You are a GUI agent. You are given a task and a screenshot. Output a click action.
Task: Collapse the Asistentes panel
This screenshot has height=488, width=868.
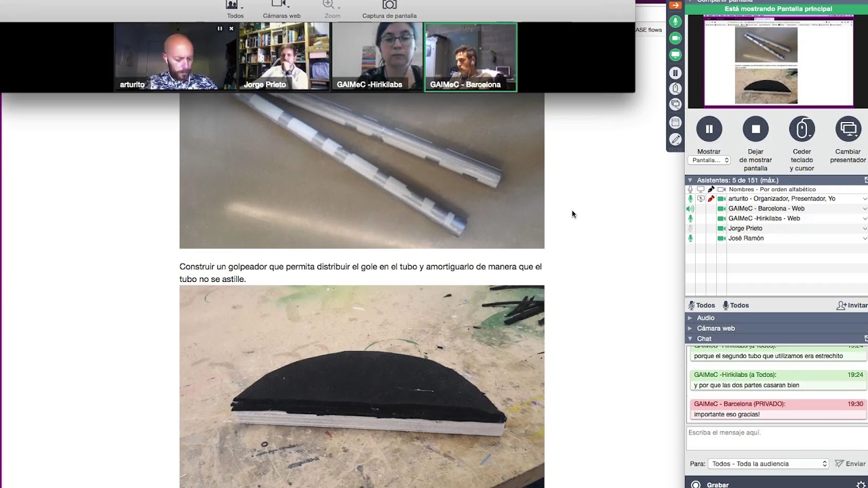tap(690, 180)
